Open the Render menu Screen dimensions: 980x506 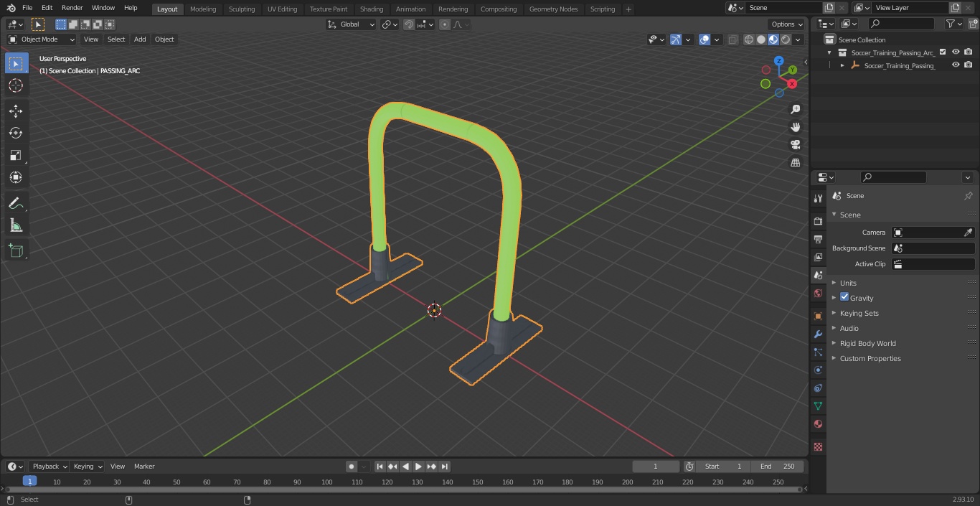coord(72,8)
